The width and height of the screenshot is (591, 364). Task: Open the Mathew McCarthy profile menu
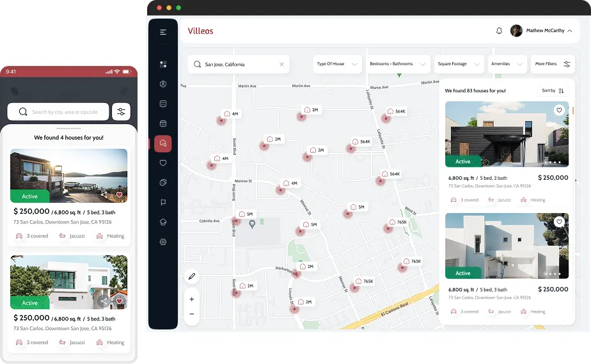tap(541, 31)
